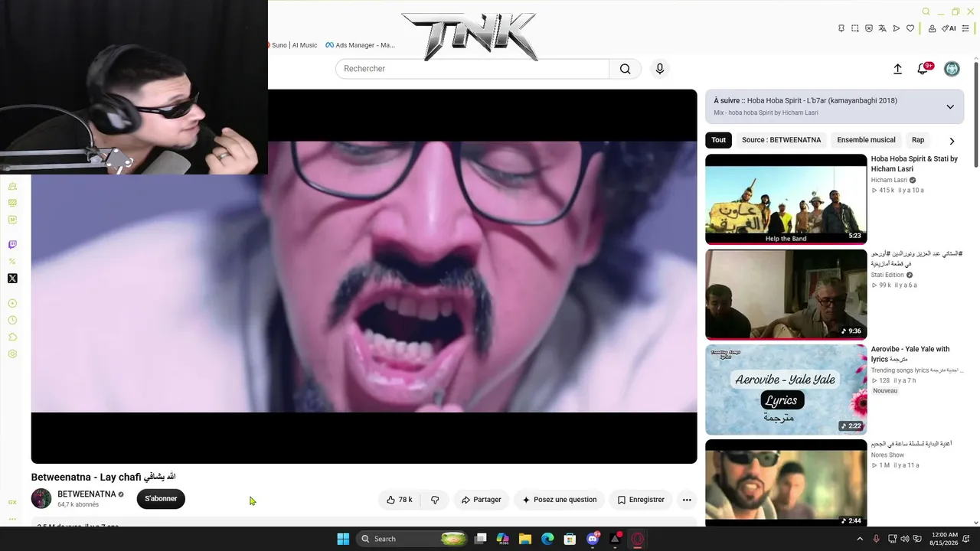Select the 'Ensemble musical' filter chip
Screen dimensions: 980x551
866,140
